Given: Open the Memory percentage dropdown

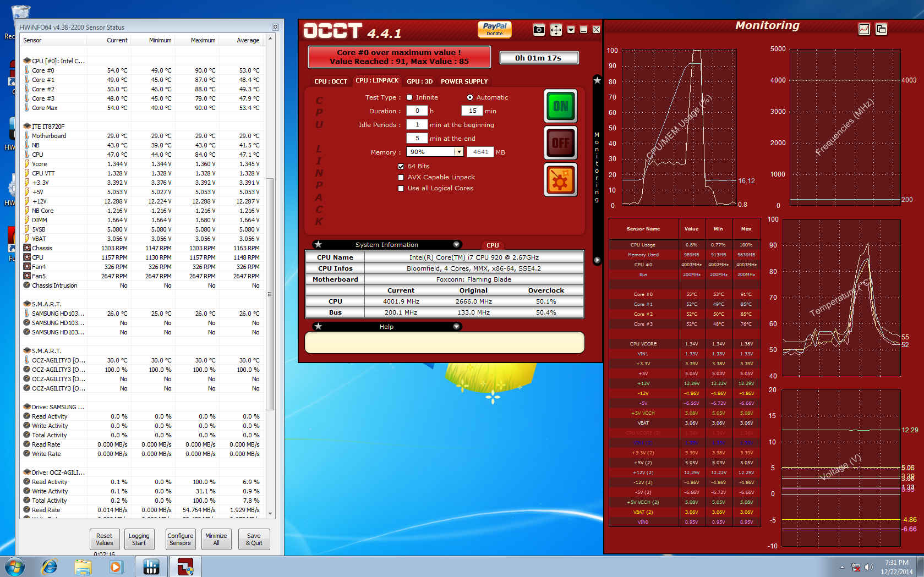Looking at the screenshot, I should [x=458, y=152].
